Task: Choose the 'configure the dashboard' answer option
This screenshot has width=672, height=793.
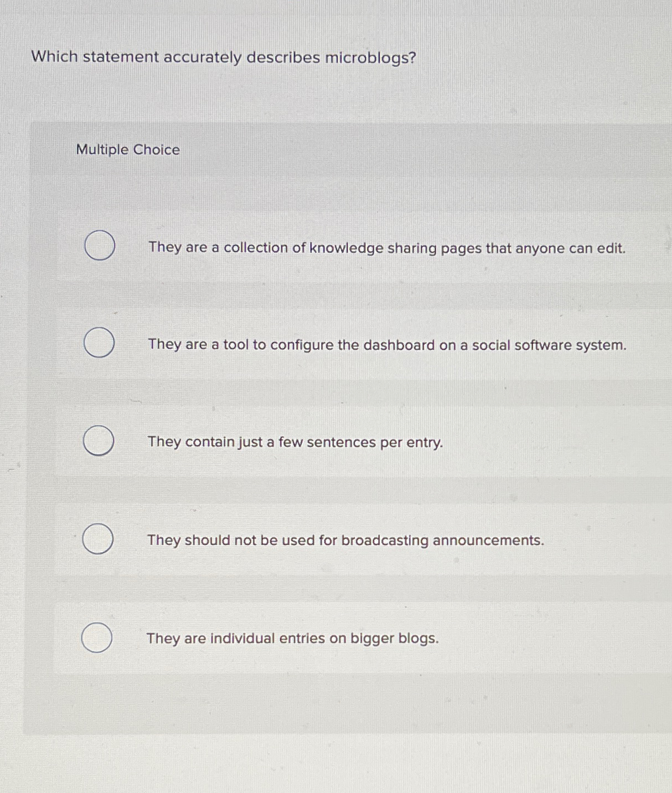Action: 100,343
